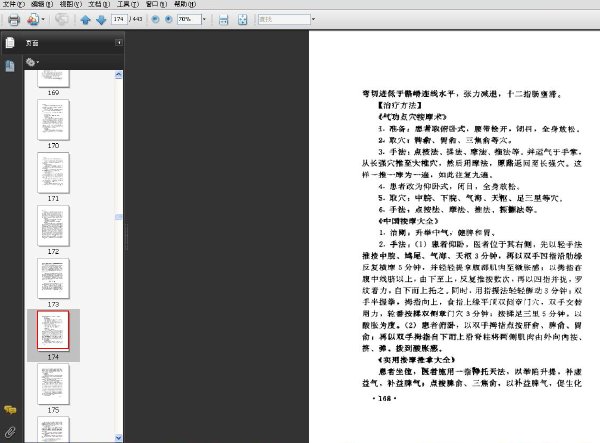Open the zoom percentage dropdown arrow
Image resolution: width=600 pixels, height=443 pixels.
pyautogui.click(x=204, y=19)
